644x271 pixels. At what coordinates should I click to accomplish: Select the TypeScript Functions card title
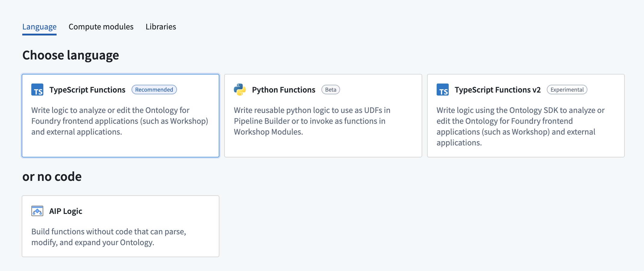pos(87,90)
